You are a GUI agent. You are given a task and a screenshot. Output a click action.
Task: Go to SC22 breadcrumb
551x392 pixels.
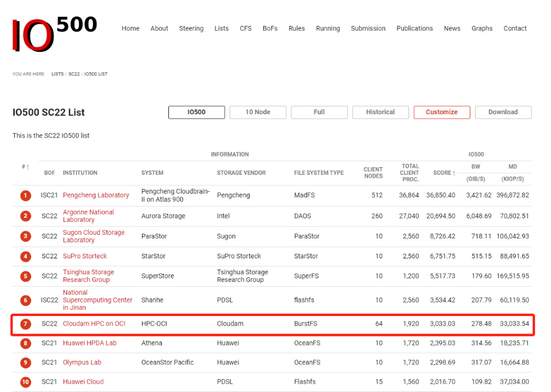tap(74, 74)
